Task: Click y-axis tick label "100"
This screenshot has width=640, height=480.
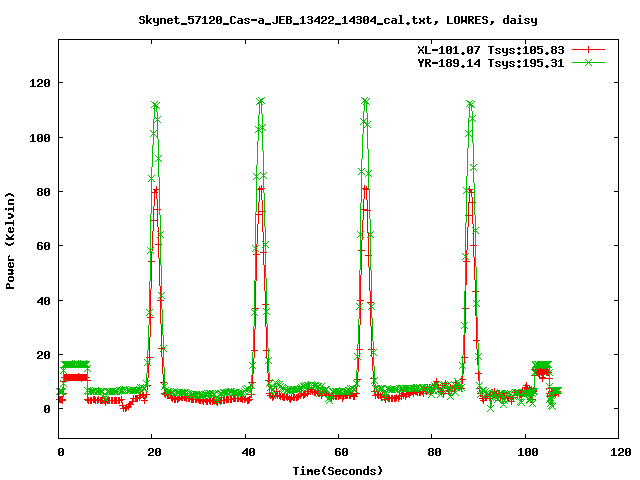Action: [40, 138]
